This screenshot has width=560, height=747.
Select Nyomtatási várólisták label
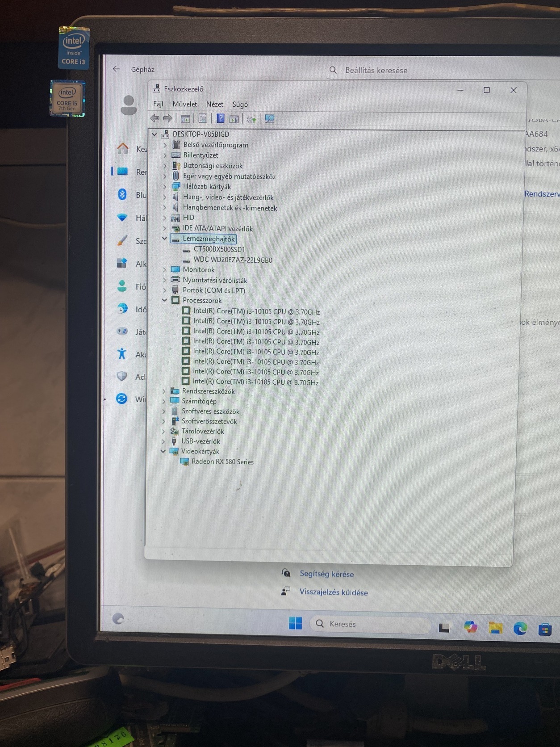click(x=215, y=281)
